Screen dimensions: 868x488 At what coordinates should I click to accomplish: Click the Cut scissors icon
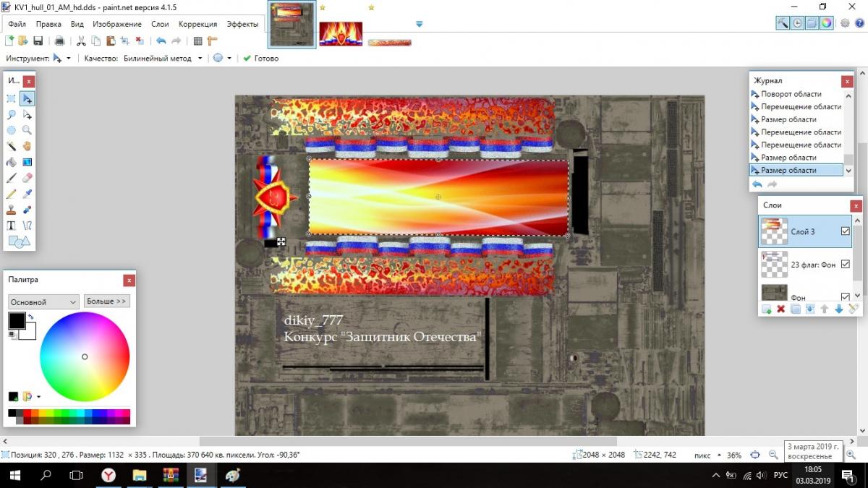coord(81,41)
